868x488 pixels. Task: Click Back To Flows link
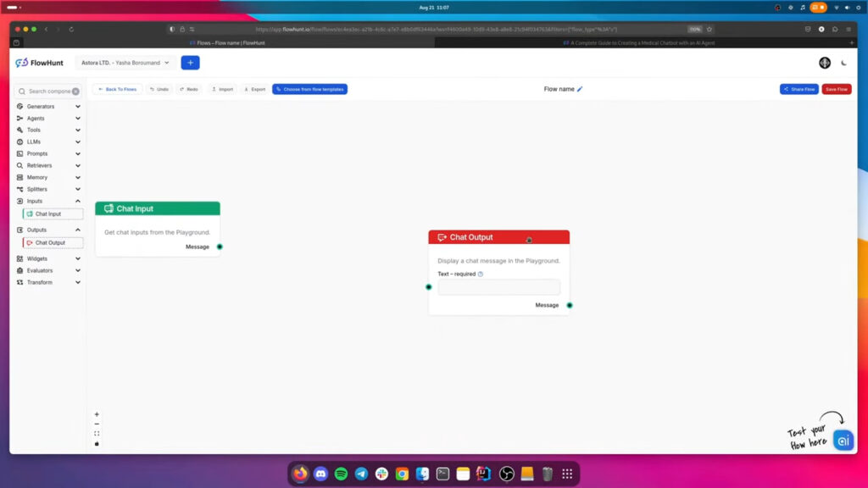(x=117, y=89)
